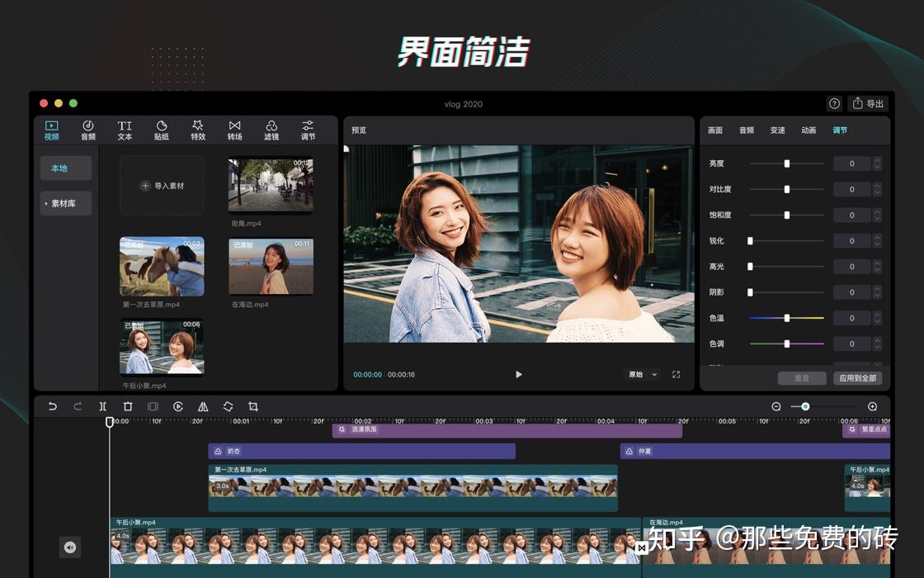Increase the 亮度 value with its stepper arrow
Screen dimensions: 924x578
tap(878, 160)
